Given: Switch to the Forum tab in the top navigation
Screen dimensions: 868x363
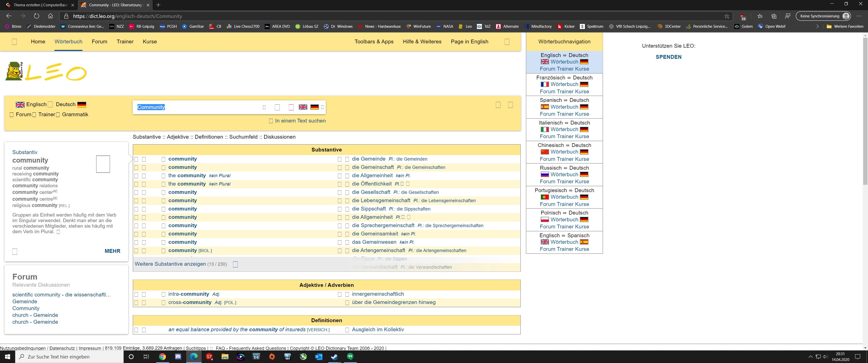Looking at the screenshot, I should (x=99, y=41).
